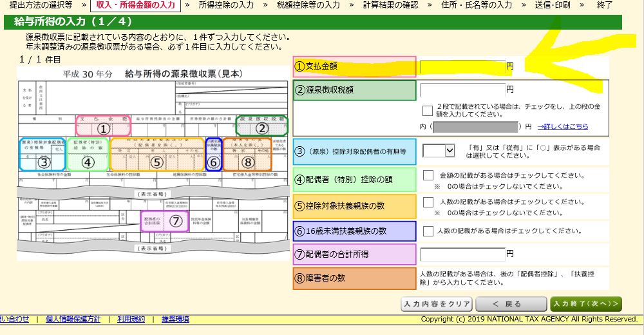The height and width of the screenshot is (335, 644).
Task: Click the 入力終了(次へ) button
Action: (585, 304)
